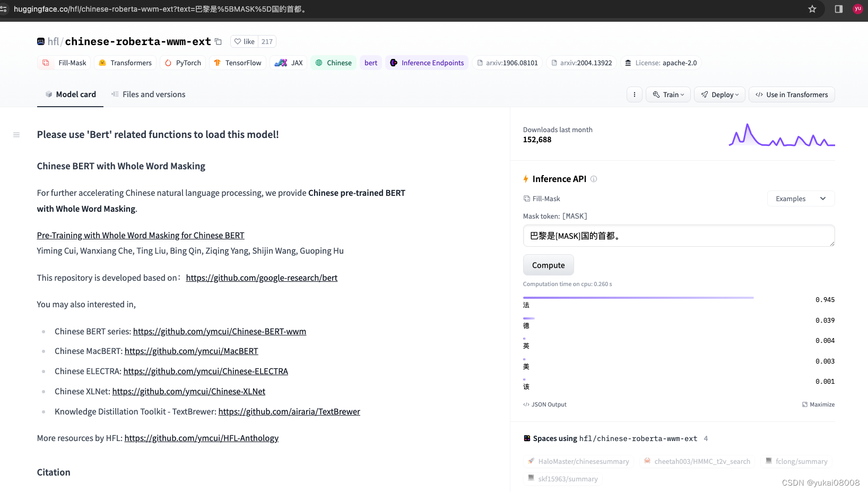This screenshot has width=868, height=492.
Task: View site information icon in address bar
Action: pyautogui.click(x=4, y=9)
